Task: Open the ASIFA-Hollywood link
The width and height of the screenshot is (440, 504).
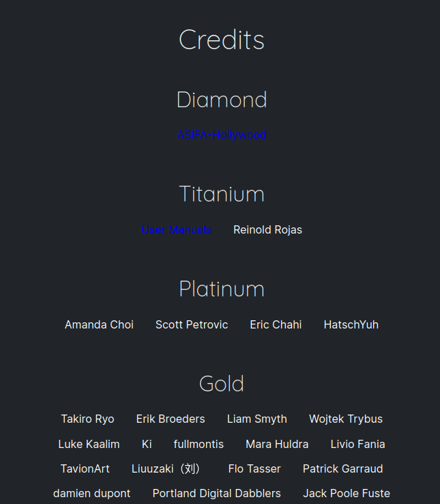Action: [x=221, y=135]
